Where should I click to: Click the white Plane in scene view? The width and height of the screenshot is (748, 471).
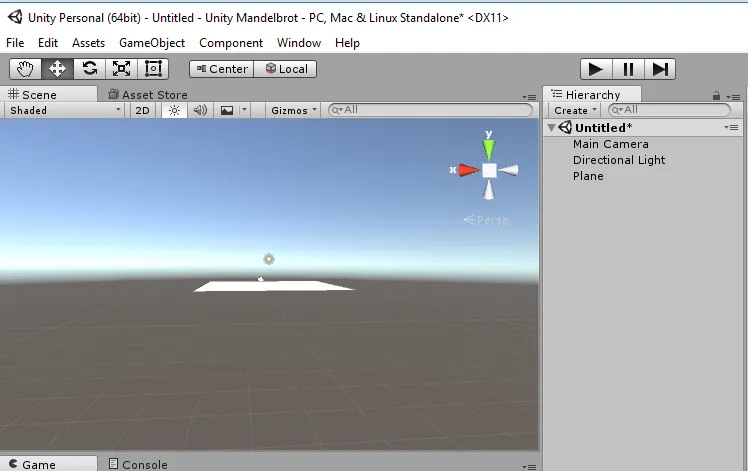[274, 286]
